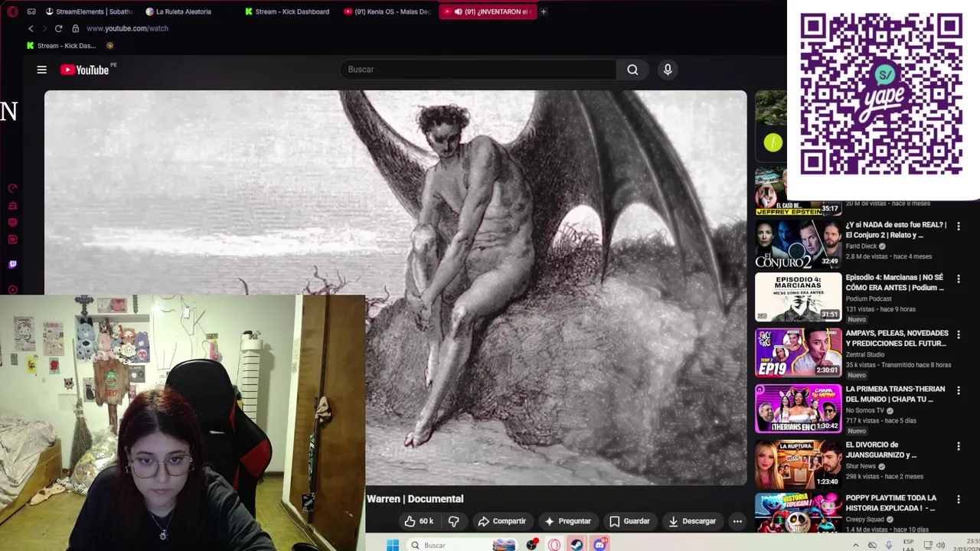
Task: Open options menu for EL DIVORCIO video
Action: (958, 446)
